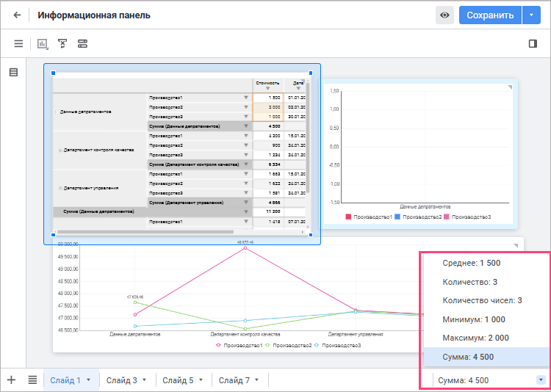Click the filter icon in row with value 1 500
The image size is (551, 392).
point(246,98)
